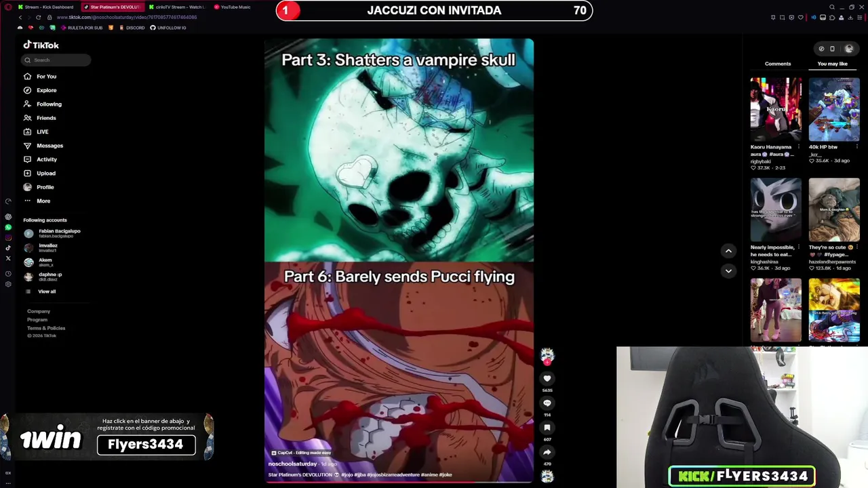
Task: Open Instagram in the Opera sidebar
Action: click(8, 238)
